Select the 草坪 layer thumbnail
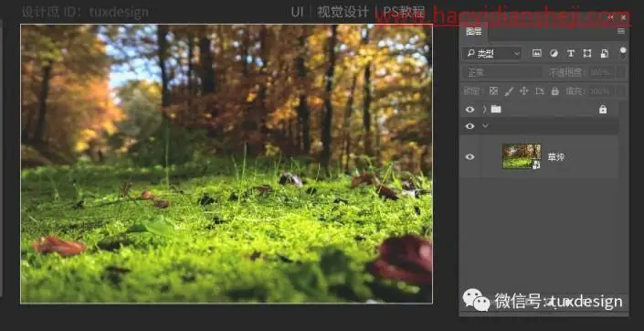Image resolution: width=644 pixels, height=331 pixels. 522,156
